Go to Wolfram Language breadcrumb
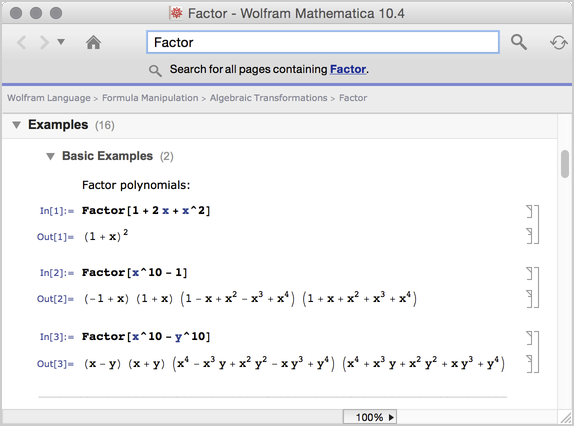 49,98
